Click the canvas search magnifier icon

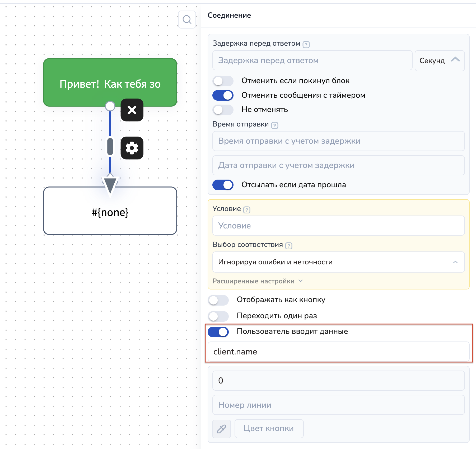click(x=187, y=20)
